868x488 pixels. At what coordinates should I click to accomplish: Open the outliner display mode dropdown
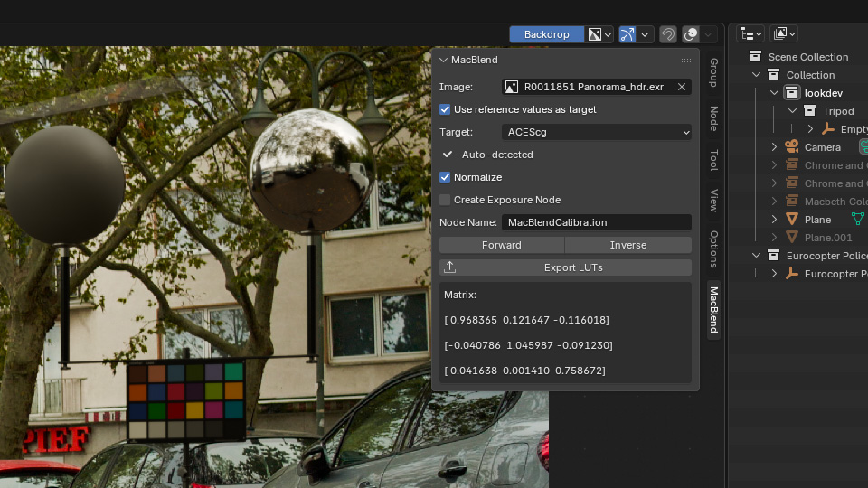pos(785,33)
